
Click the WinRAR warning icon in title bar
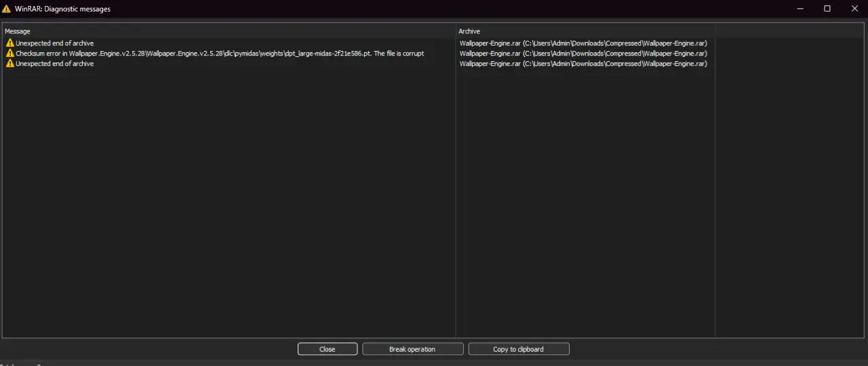click(x=7, y=9)
